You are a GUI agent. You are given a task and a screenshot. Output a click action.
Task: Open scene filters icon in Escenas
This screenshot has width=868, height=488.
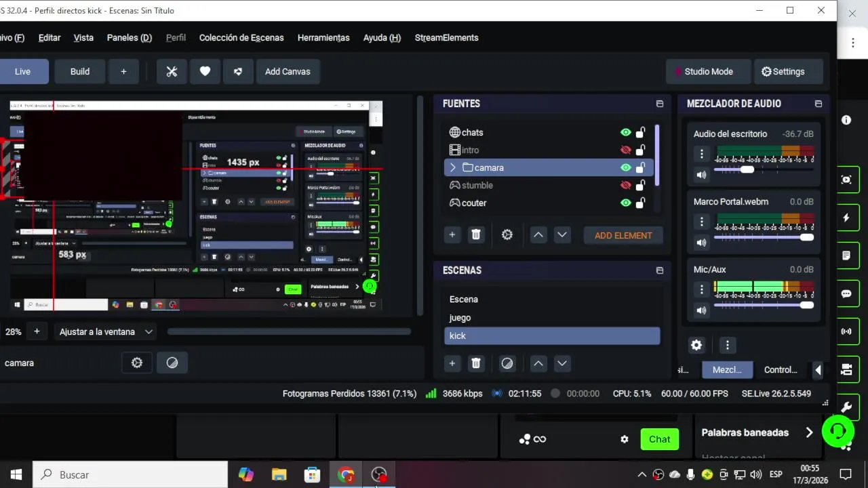click(507, 363)
